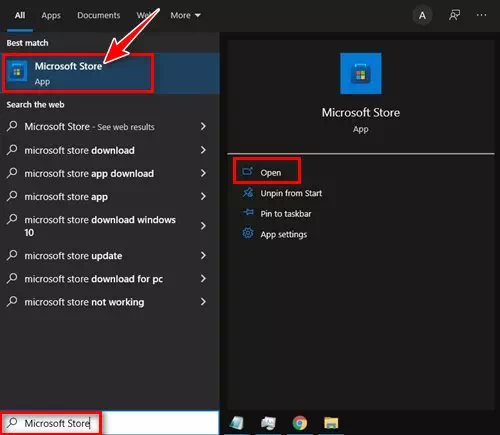
Task: Select 'microsoft store download for pc' suggestion
Action: 94,279
